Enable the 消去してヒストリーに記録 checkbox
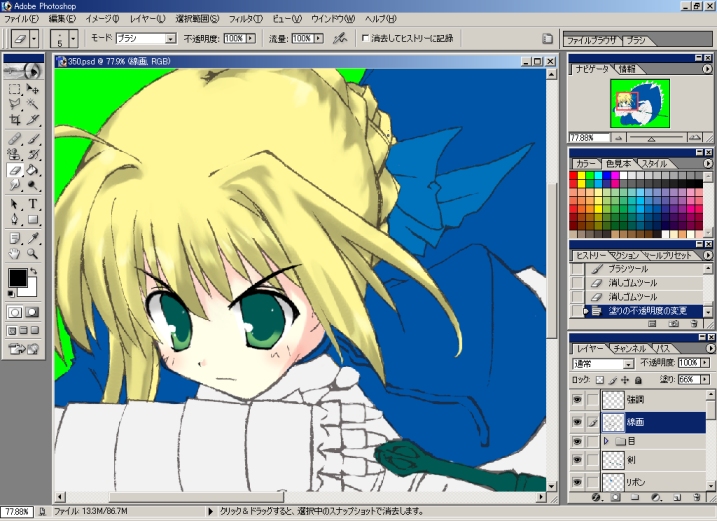This screenshot has height=521, width=717. (x=365, y=38)
